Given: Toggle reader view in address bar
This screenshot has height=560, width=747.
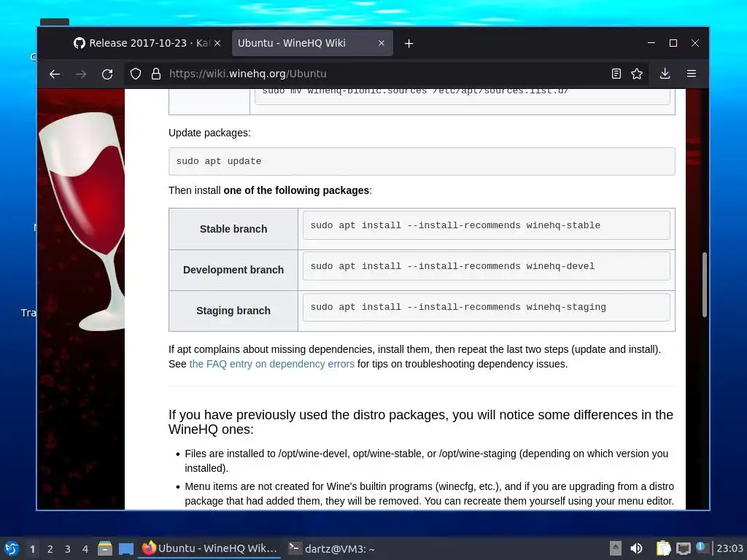Looking at the screenshot, I should pyautogui.click(x=616, y=74).
